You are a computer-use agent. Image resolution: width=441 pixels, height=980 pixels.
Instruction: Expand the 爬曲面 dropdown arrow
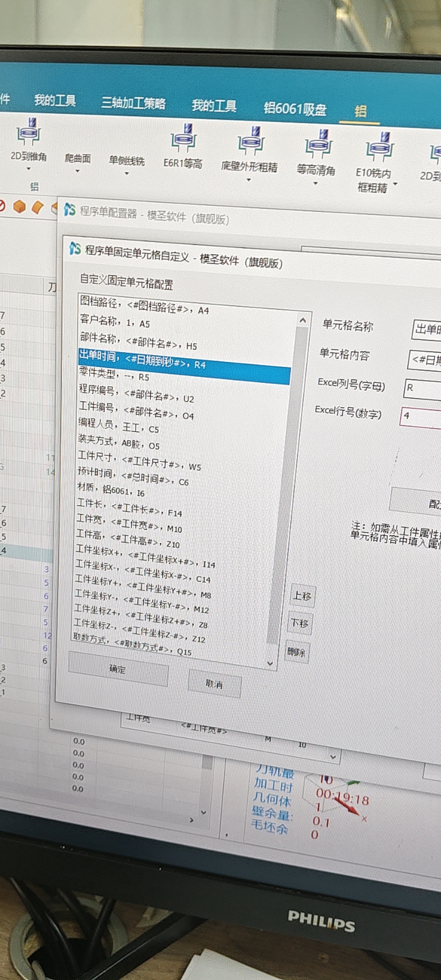pos(77,171)
